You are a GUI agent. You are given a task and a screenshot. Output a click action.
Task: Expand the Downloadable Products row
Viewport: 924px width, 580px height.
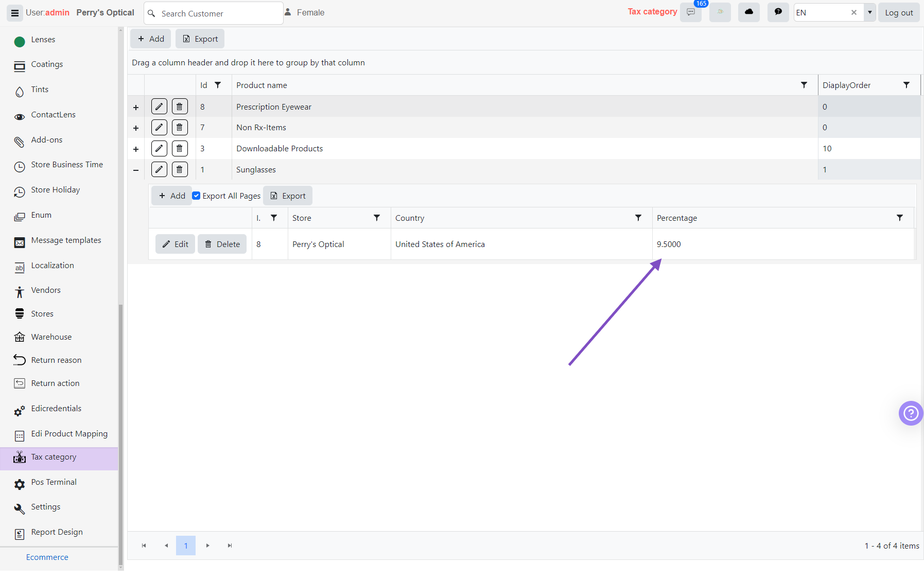pos(136,149)
